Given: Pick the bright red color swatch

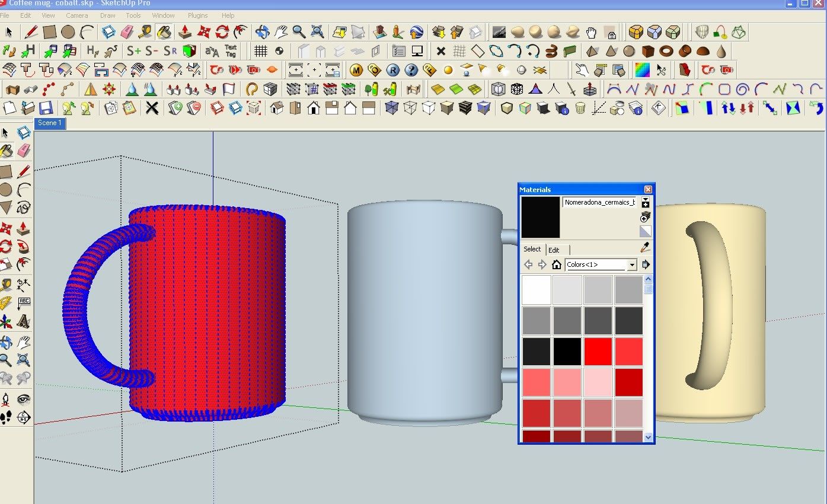Looking at the screenshot, I should point(598,352).
